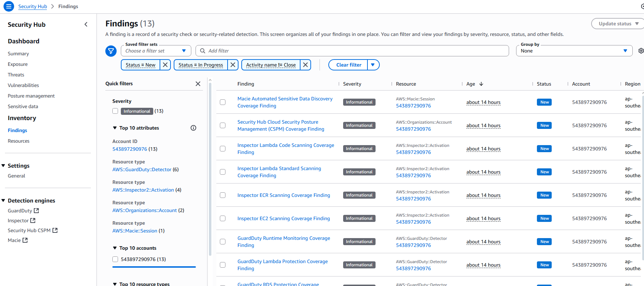The height and width of the screenshot is (286, 644).
Task: Select Inspector Lambda Code Scanning row checkbox
Action: pos(223,149)
